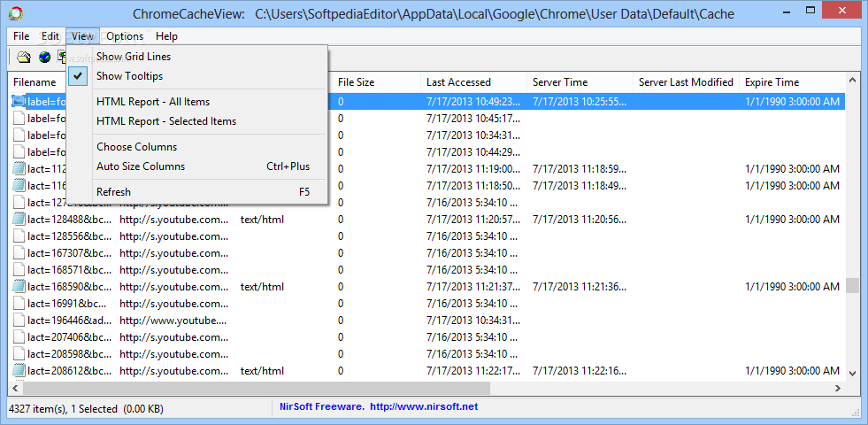Open the Options menu
The width and height of the screenshot is (868, 425).
(x=125, y=36)
